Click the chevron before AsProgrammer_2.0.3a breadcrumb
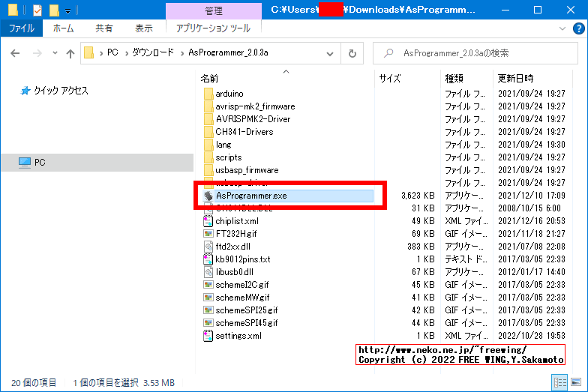 click(x=182, y=54)
